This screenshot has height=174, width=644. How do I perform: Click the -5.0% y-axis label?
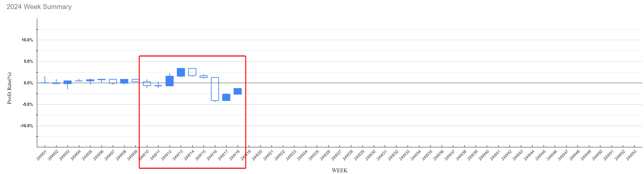click(28, 104)
